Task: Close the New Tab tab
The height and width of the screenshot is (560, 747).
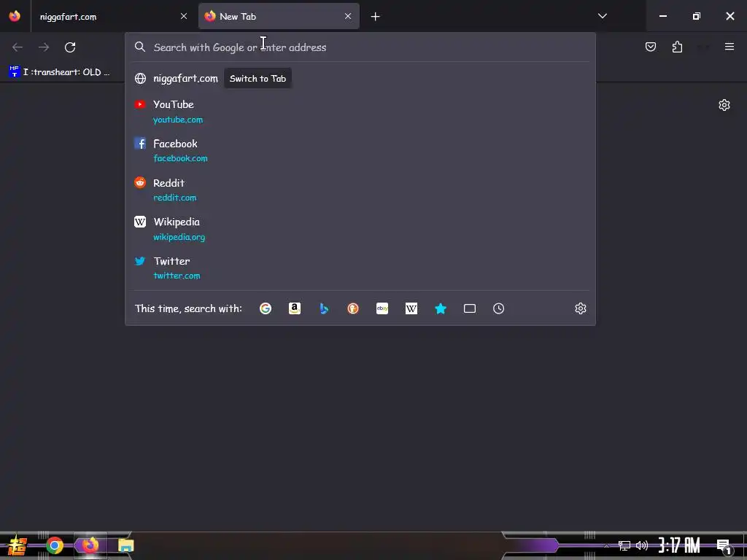Action: [348, 16]
